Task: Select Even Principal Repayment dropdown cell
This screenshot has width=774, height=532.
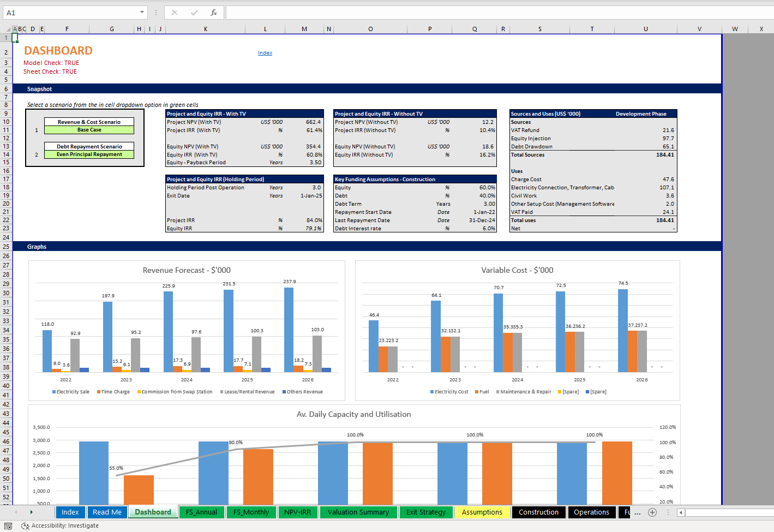Action: 89,154
